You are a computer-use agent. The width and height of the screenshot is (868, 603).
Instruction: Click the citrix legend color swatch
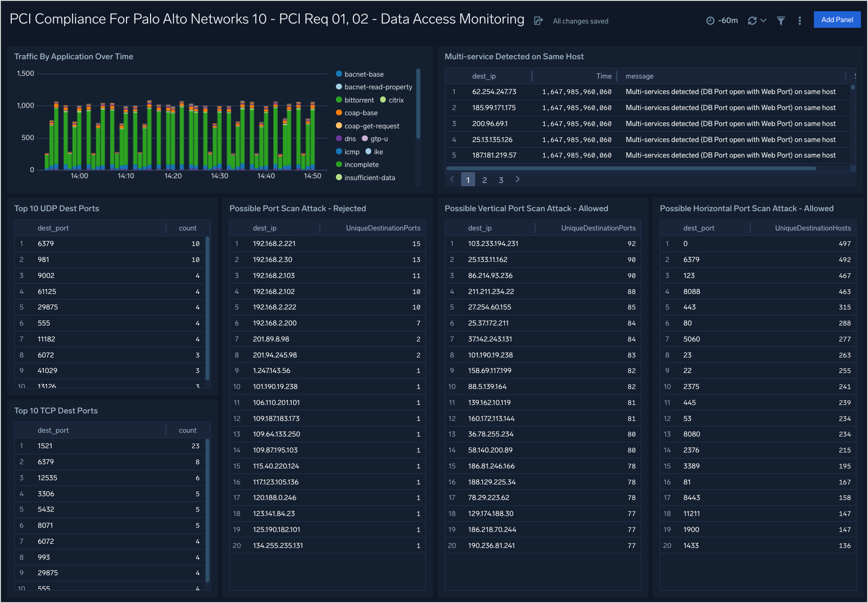(x=383, y=100)
